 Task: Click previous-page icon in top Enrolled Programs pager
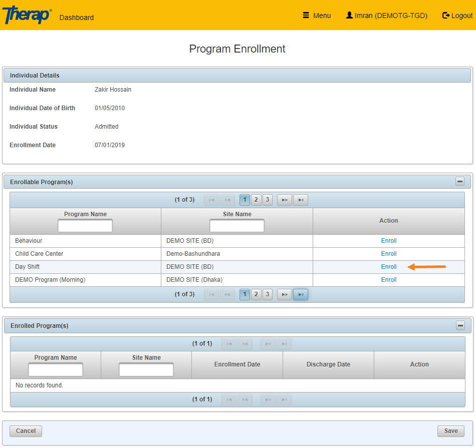[x=245, y=344]
